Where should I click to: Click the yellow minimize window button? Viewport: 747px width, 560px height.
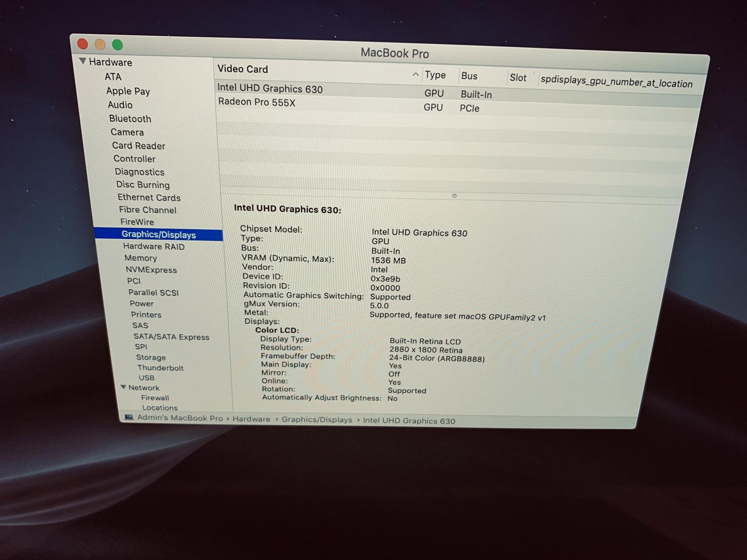click(x=100, y=44)
